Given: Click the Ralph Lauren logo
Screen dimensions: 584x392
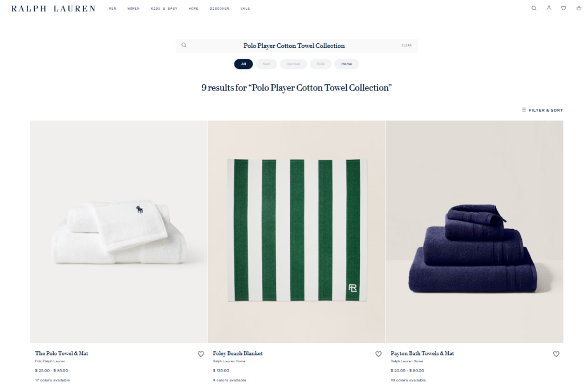Looking at the screenshot, I should point(53,9).
